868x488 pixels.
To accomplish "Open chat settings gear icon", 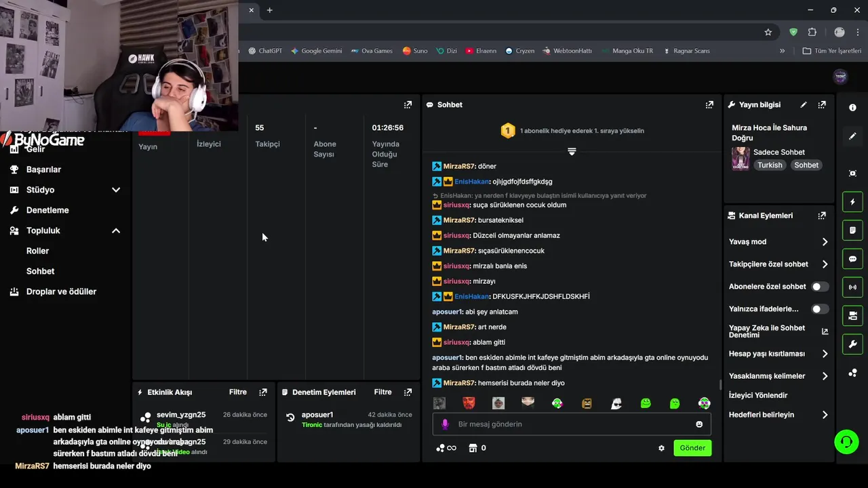I will tap(661, 448).
